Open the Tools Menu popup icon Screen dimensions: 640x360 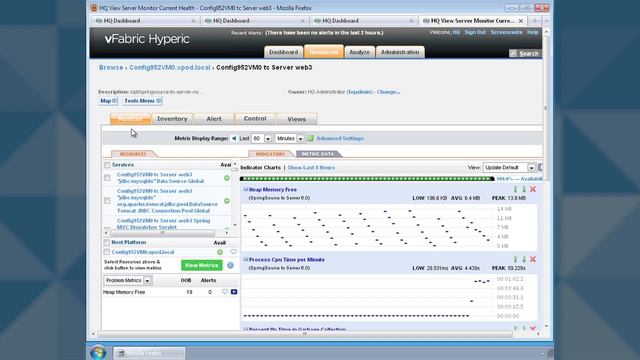pyautogui.click(x=159, y=101)
